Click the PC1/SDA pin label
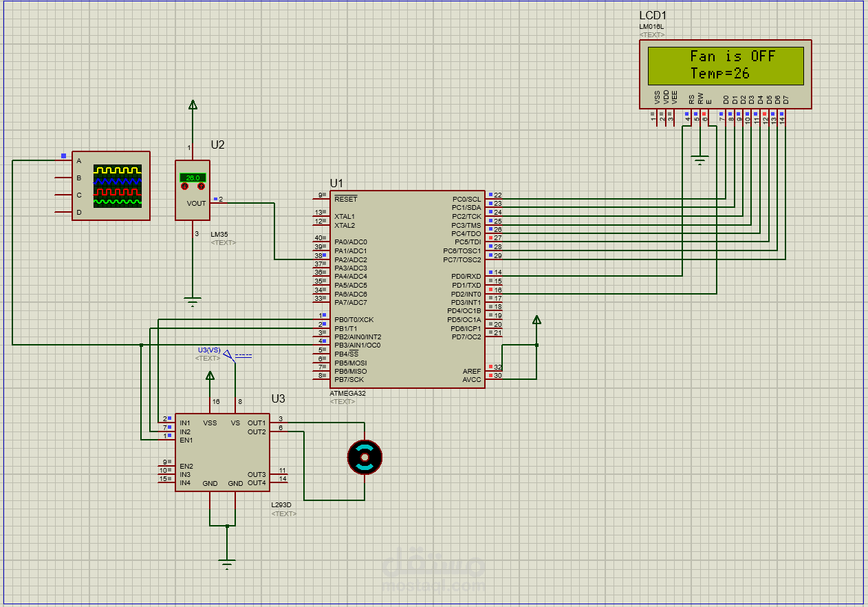868x607 pixels. (x=466, y=208)
